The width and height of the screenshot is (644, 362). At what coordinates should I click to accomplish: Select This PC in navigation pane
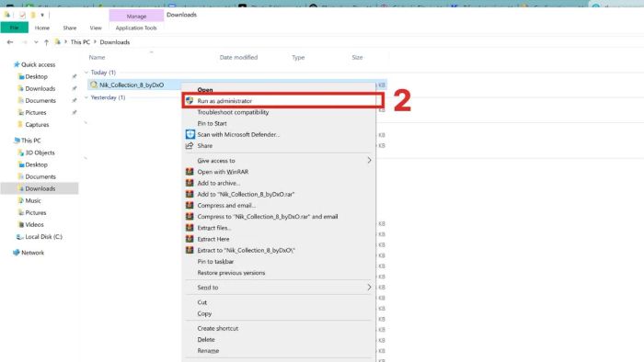tap(30, 141)
